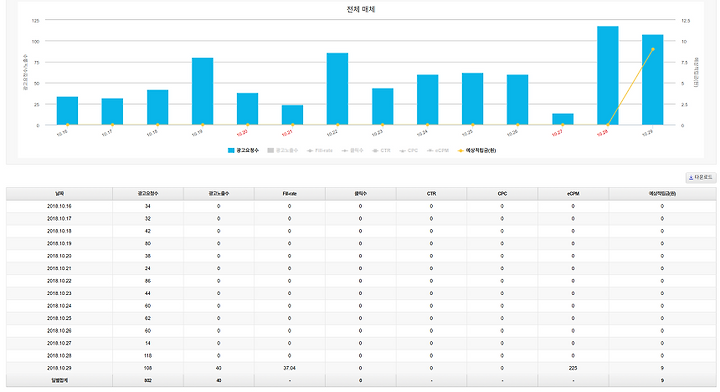This screenshot has width=720, height=392.
Task: Select the 2018.10.27 date cell
Action: tap(59, 343)
